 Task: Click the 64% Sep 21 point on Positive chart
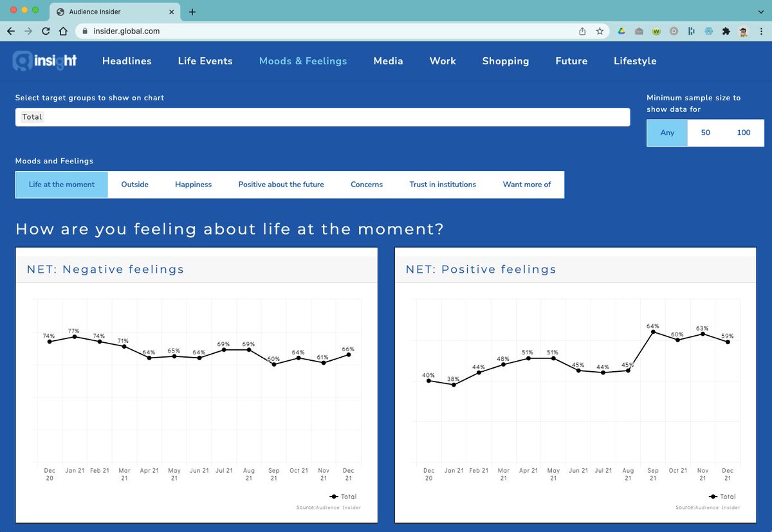(x=653, y=332)
